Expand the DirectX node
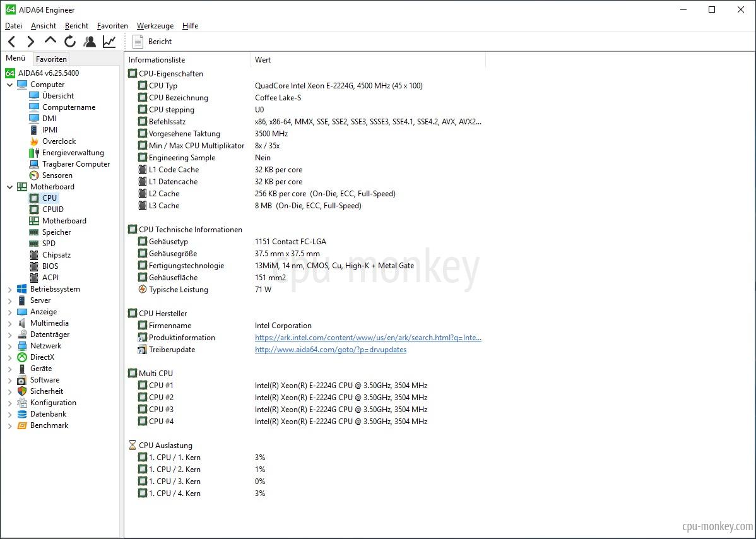 [9, 357]
